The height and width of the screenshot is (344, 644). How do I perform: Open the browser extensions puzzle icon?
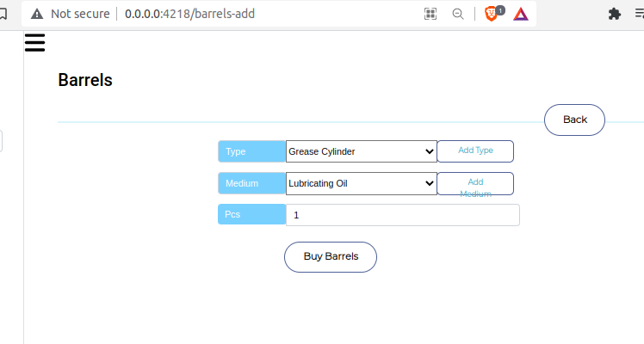pos(614,14)
